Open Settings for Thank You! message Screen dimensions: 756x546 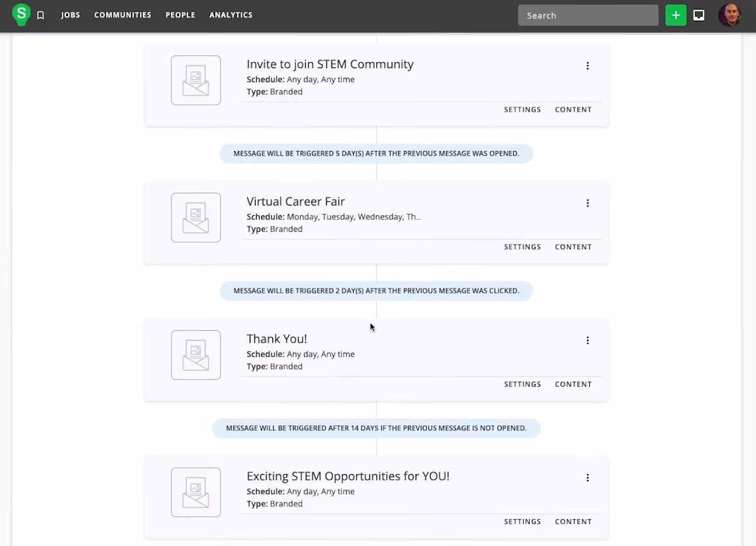pos(522,384)
